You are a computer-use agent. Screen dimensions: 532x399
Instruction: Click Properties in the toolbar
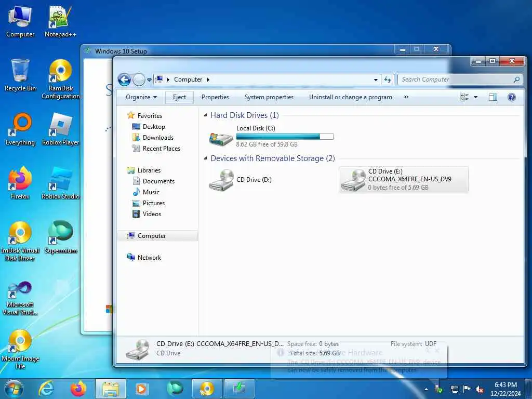(x=215, y=97)
